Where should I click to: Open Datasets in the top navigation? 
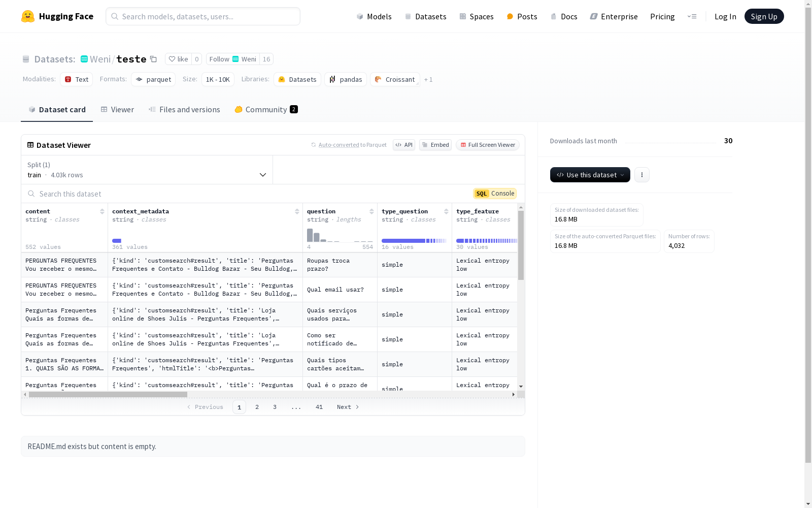[x=425, y=16]
